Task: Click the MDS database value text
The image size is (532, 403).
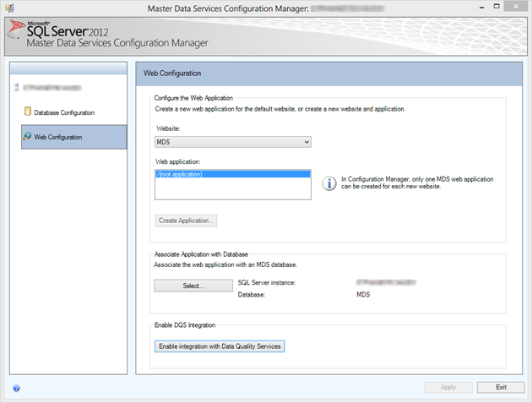Action: 363,294
